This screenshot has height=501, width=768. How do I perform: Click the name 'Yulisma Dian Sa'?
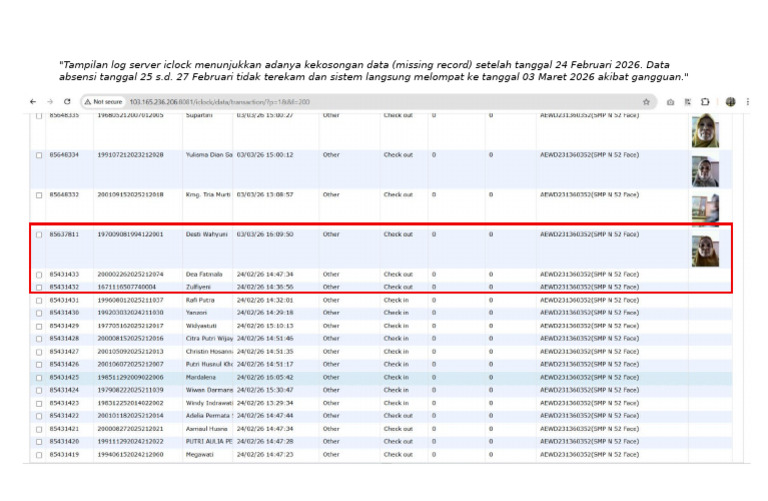[x=209, y=155]
